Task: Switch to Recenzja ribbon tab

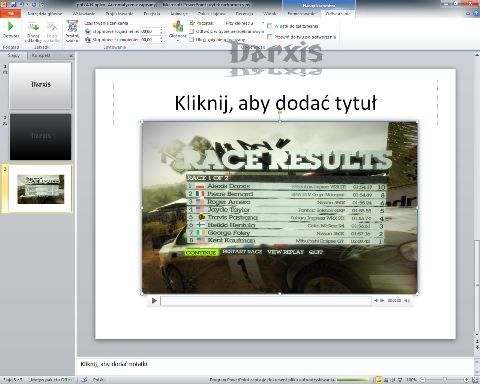Action: pyautogui.click(x=244, y=14)
